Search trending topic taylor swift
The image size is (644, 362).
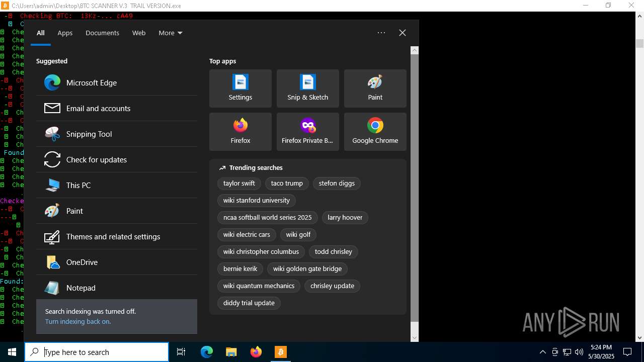pyautogui.click(x=239, y=184)
